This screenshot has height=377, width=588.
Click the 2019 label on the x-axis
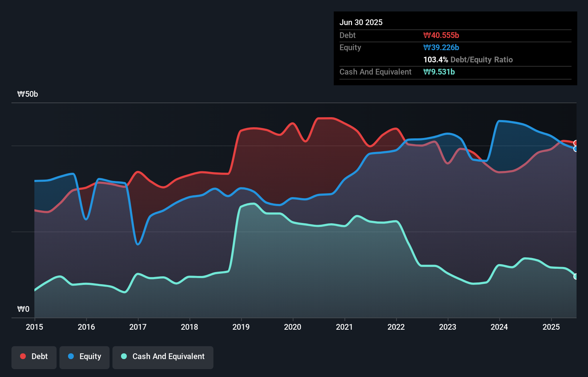point(241,327)
